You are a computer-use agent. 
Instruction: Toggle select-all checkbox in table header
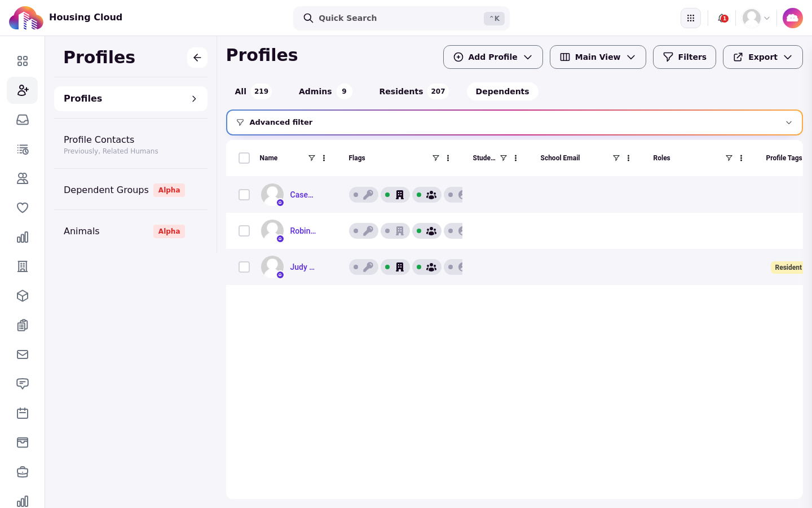pyautogui.click(x=244, y=158)
